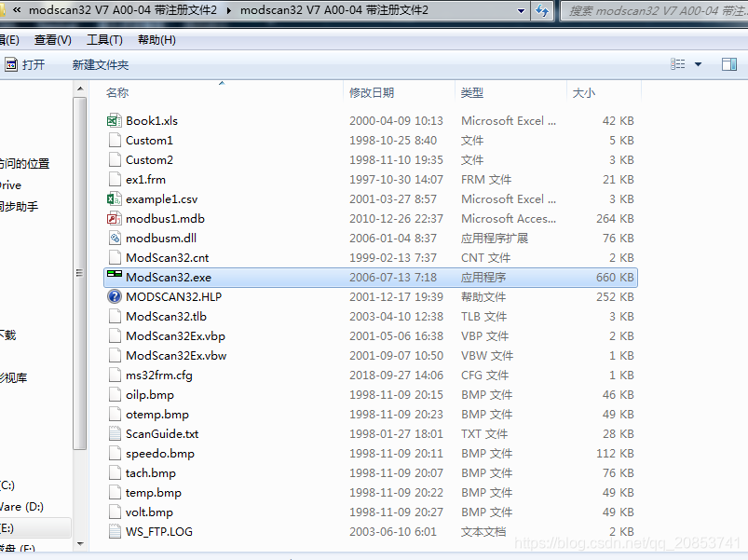The height and width of the screenshot is (560, 748).
Task: Click the Custom2 blank file icon
Action: pos(114,159)
